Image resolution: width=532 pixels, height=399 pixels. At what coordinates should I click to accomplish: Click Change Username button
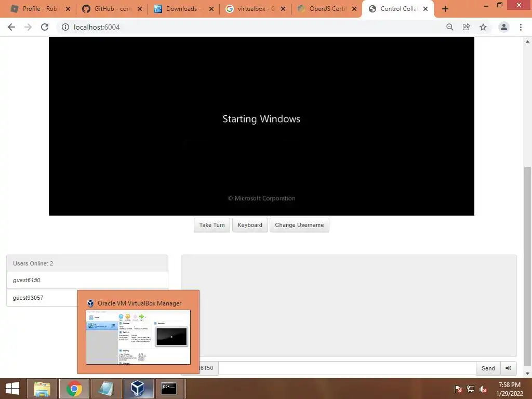pyautogui.click(x=299, y=225)
